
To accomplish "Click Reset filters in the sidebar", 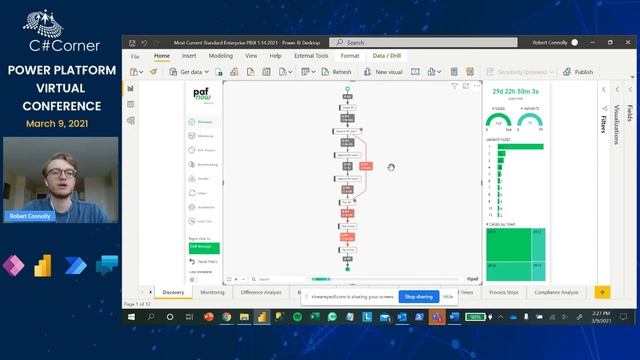I will pyautogui.click(x=203, y=261).
